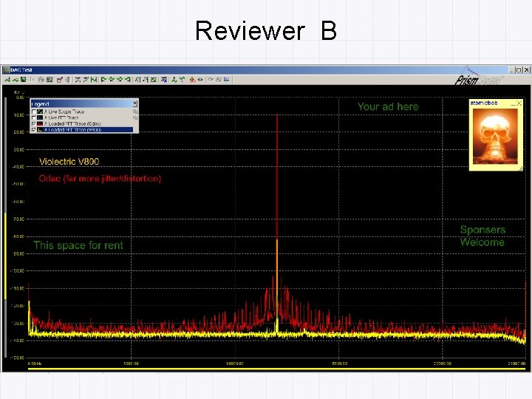This screenshot has width=532, height=399.
Task: Click the yellow horizontal range bar below axis
Action: (276, 369)
